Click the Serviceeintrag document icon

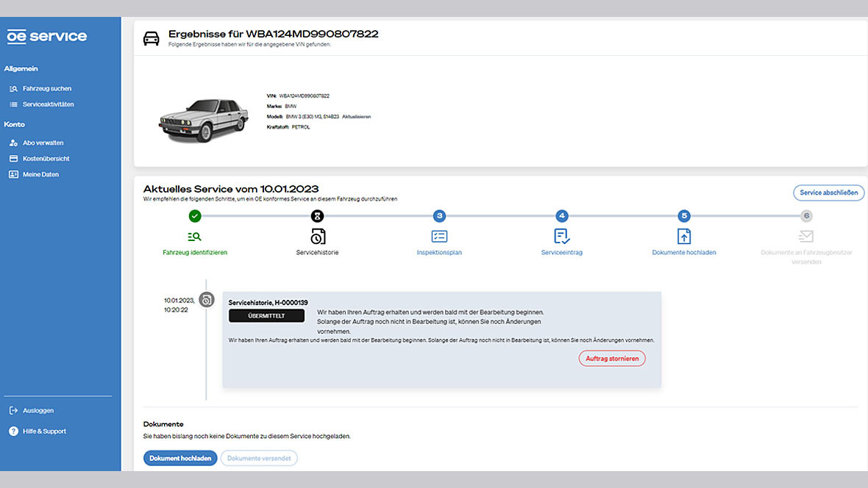561,237
